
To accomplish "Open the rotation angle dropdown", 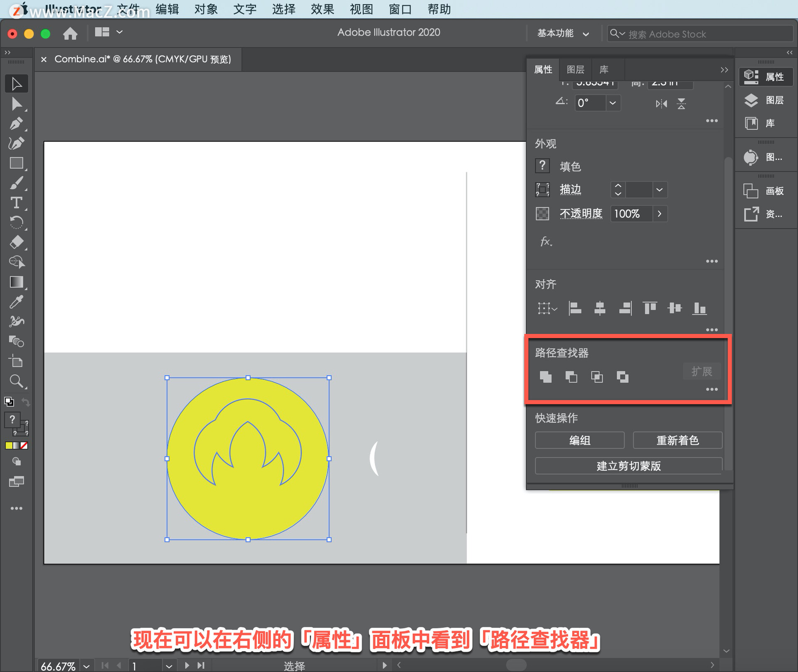I will click(613, 103).
